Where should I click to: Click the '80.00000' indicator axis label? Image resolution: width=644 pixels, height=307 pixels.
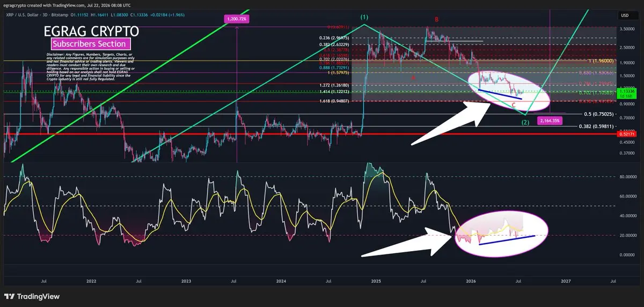tap(627, 176)
